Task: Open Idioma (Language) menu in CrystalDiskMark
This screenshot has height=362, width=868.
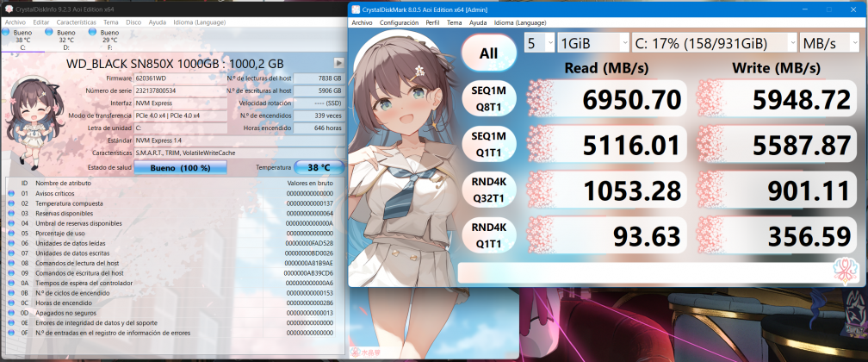Action: (x=520, y=22)
